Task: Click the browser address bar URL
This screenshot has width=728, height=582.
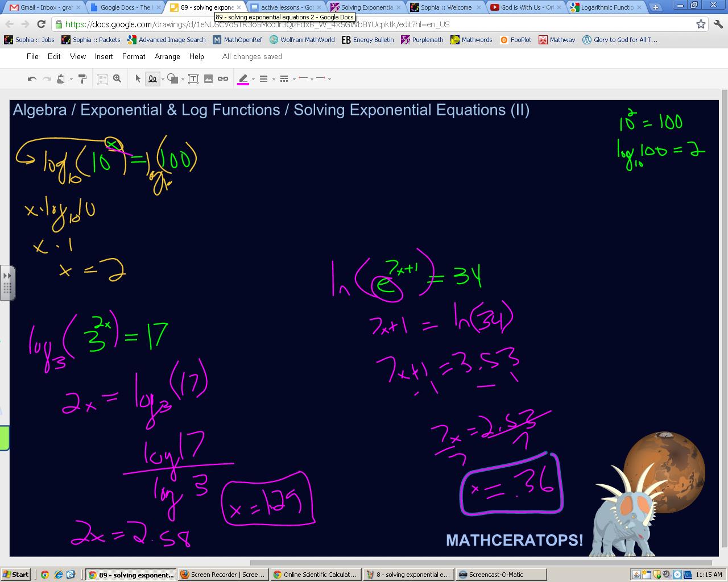Action: [x=250, y=24]
